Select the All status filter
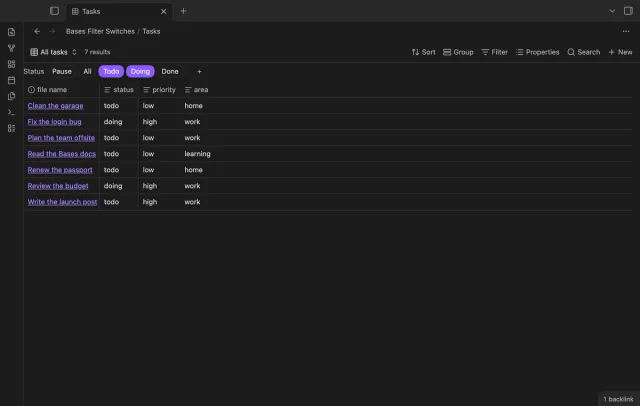 click(87, 71)
